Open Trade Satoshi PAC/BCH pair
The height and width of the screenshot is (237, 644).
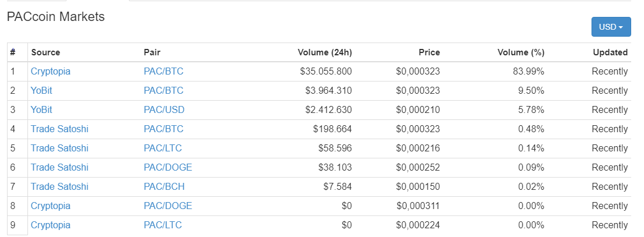[164, 186]
